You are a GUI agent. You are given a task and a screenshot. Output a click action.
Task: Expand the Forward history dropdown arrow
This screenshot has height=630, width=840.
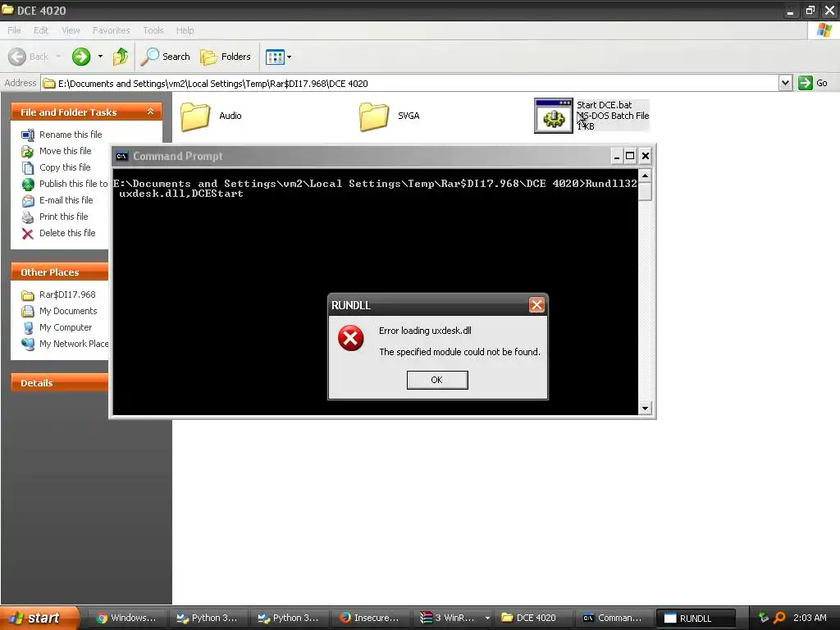100,57
